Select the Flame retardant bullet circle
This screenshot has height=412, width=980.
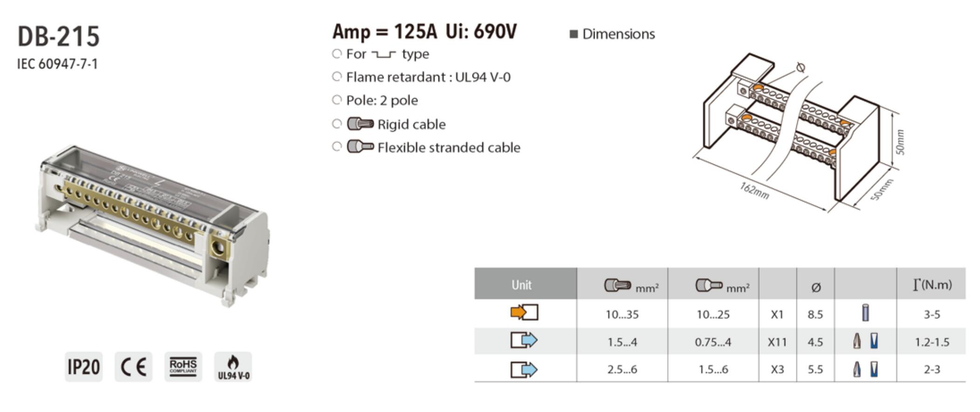pos(337,76)
